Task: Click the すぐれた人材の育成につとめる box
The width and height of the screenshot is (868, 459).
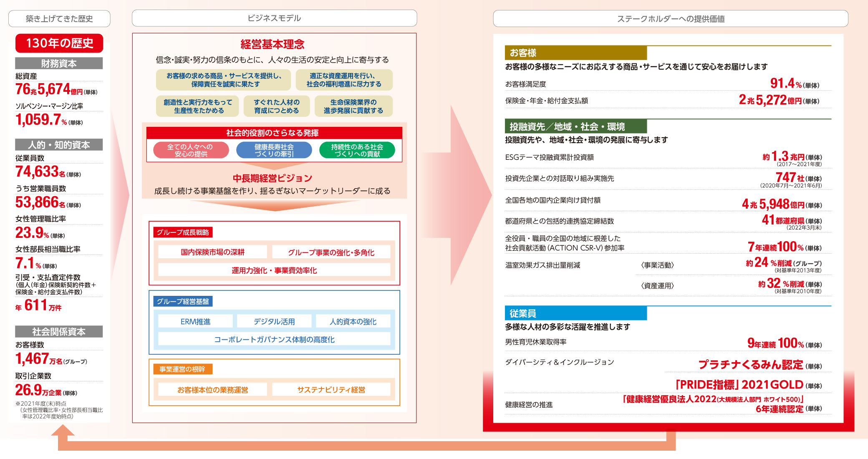Action: 277,106
